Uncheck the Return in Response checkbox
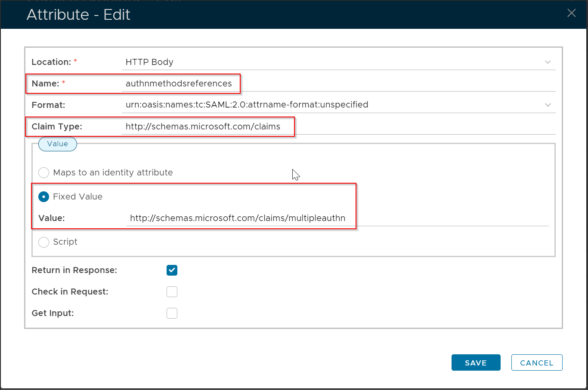Screen dimensions: 588x390 point(172,270)
